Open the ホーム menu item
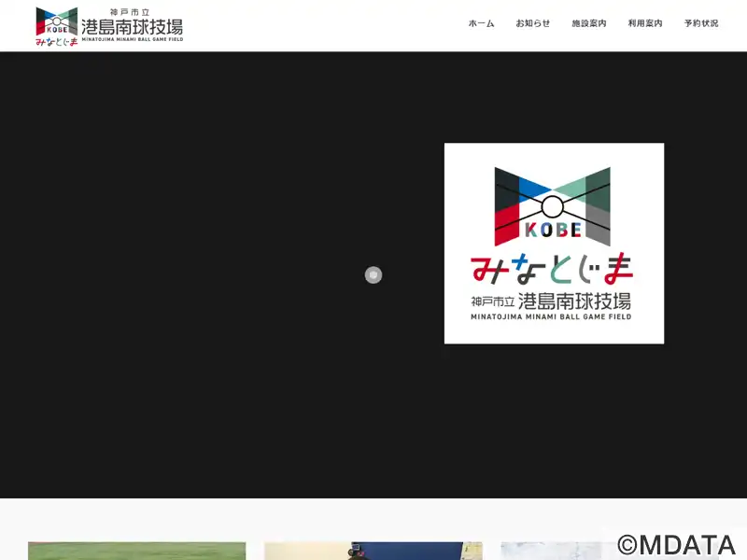747x560 pixels. (481, 23)
